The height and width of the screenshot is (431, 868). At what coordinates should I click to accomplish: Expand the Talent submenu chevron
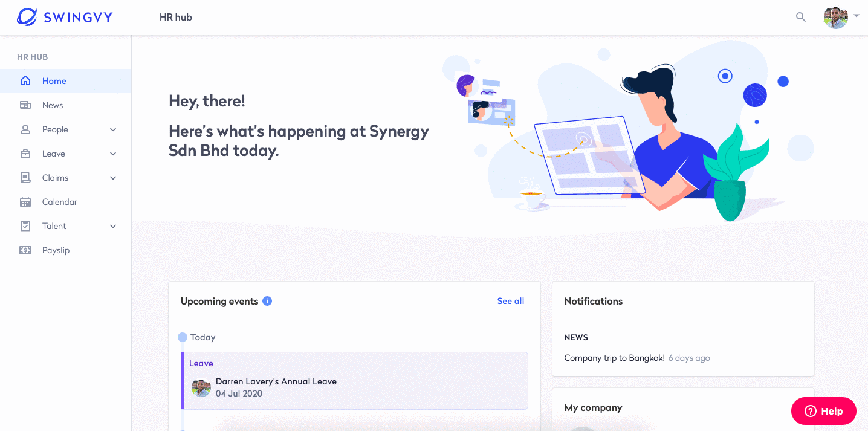(x=113, y=226)
